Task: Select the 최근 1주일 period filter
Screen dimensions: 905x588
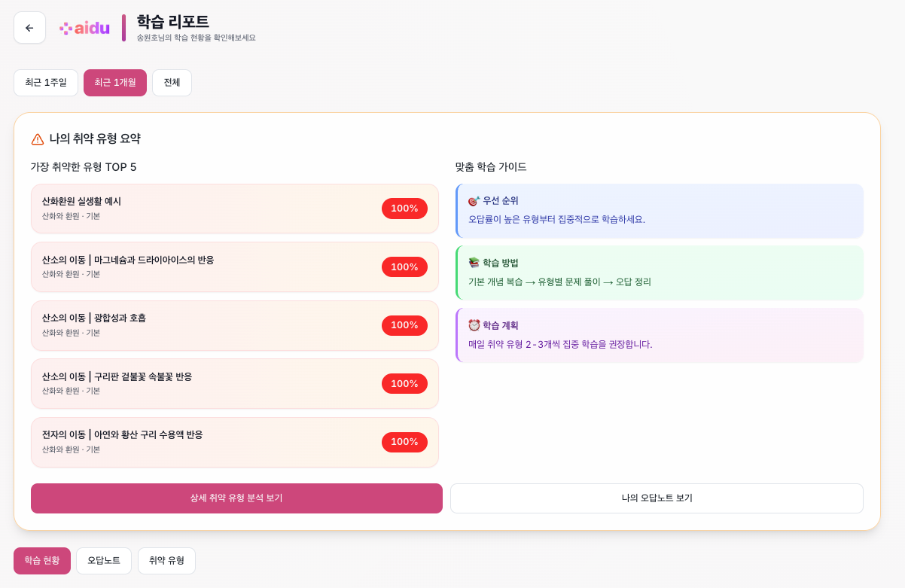Action: click(46, 83)
